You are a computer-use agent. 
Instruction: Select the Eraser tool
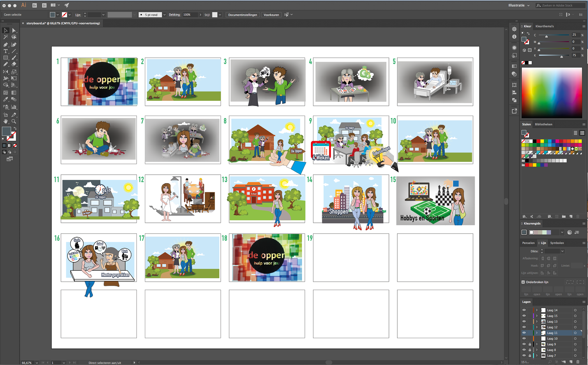tap(14, 64)
